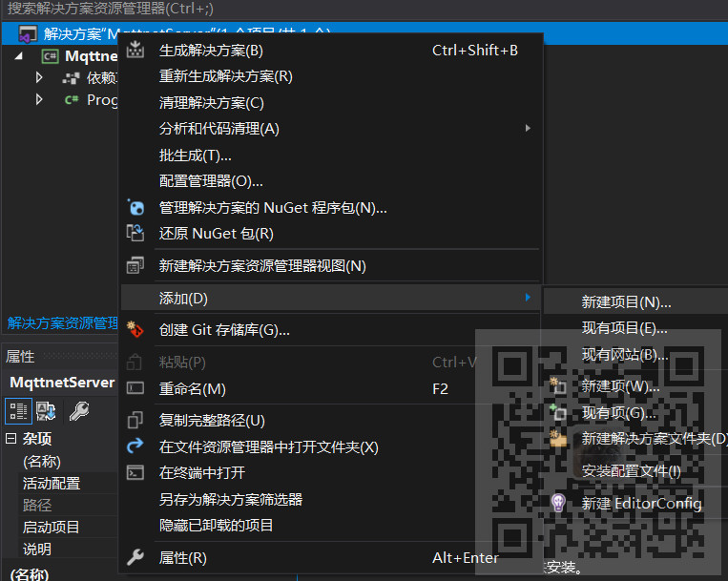
Task: Click the C# project icon beside Mqttne
Action: coord(50,56)
